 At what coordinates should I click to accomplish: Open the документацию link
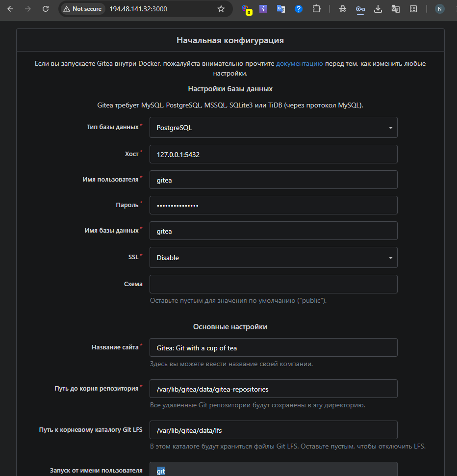299,64
